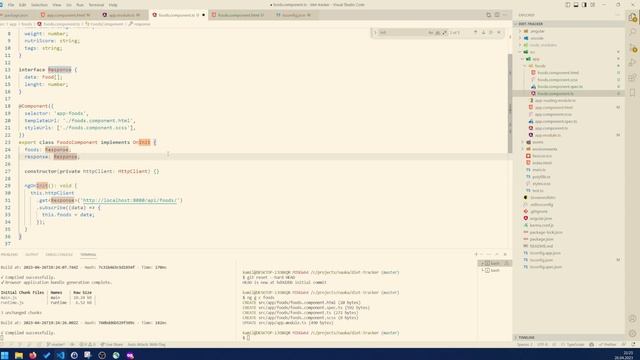Open app-routing.module.ts in explorer
Screen dimensions: 640x360
(x=569, y=100)
